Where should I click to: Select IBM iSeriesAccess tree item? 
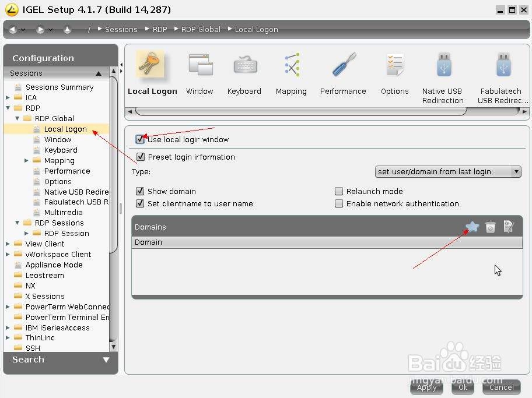coord(58,328)
